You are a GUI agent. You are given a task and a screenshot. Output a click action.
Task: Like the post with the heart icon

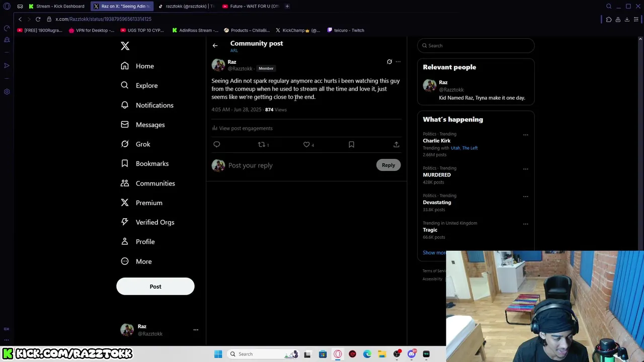coord(306,144)
